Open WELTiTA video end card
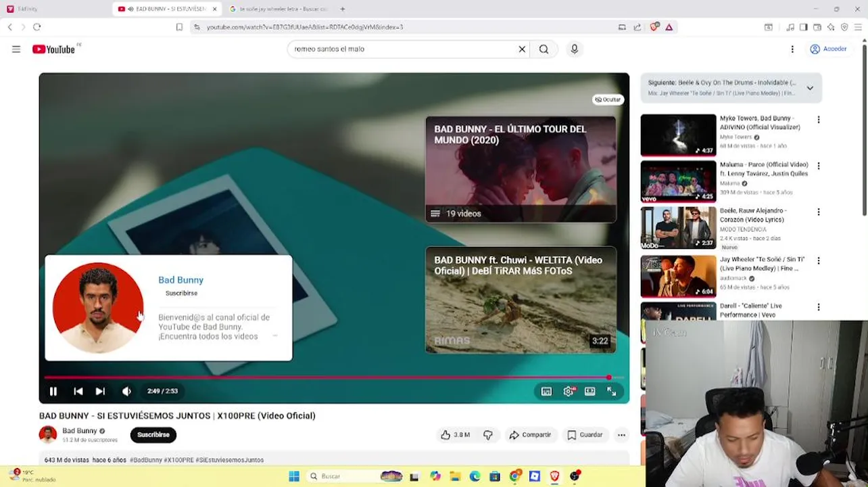Image resolution: width=868 pixels, height=487 pixels. click(x=521, y=300)
